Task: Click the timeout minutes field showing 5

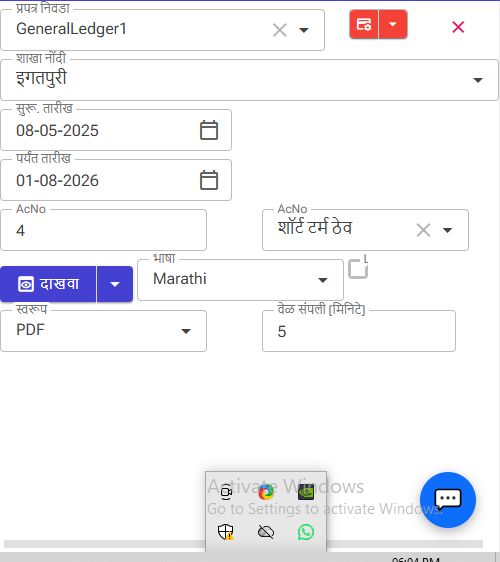Action: pyautogui.click(x=359, y=331)
